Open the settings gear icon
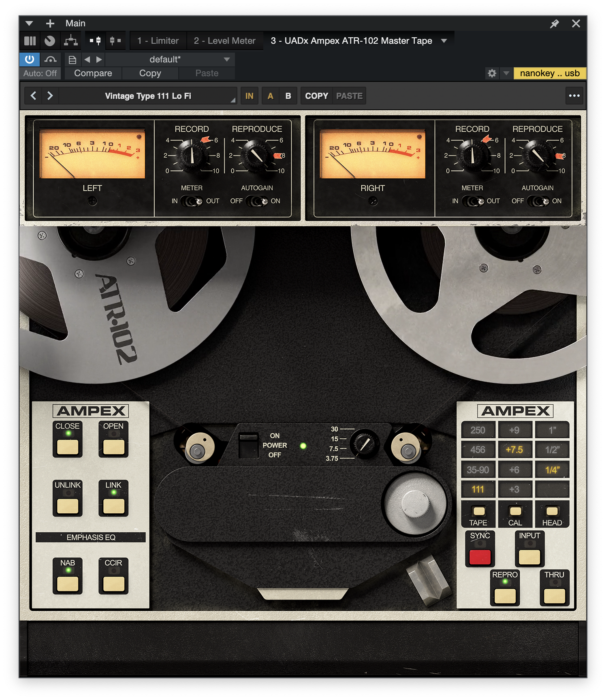The height and width of the screenshot is (700, 606). pos(492,73)
